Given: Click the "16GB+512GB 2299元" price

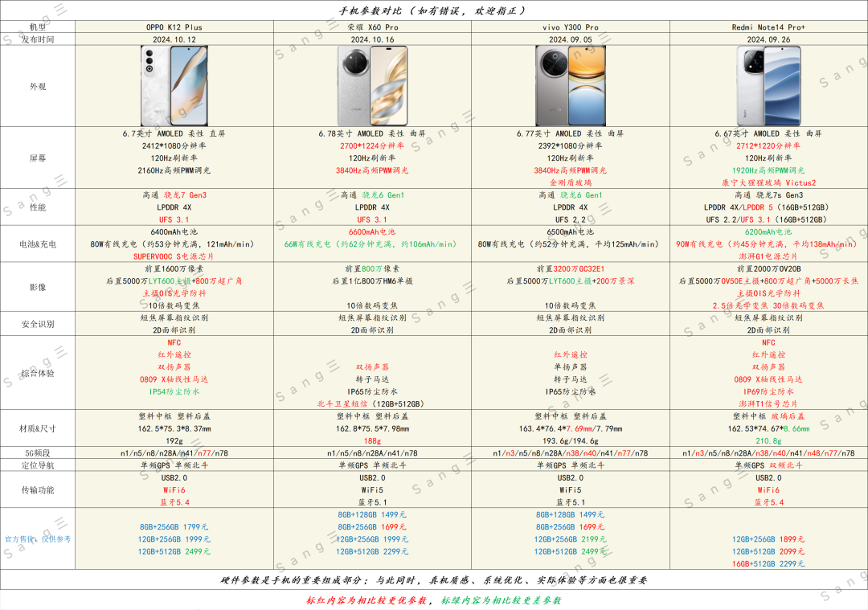Looking at the screenshot, I should [769, 563].
